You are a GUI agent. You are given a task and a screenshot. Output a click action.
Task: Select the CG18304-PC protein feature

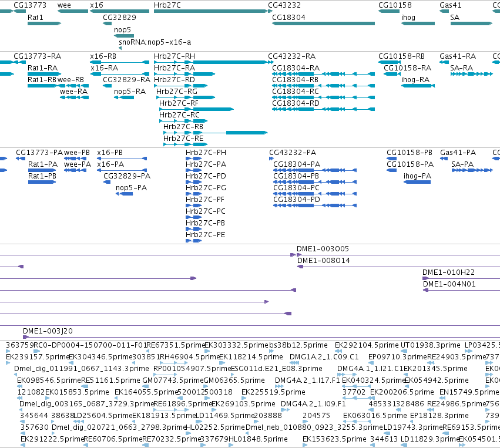pos(315,194)
